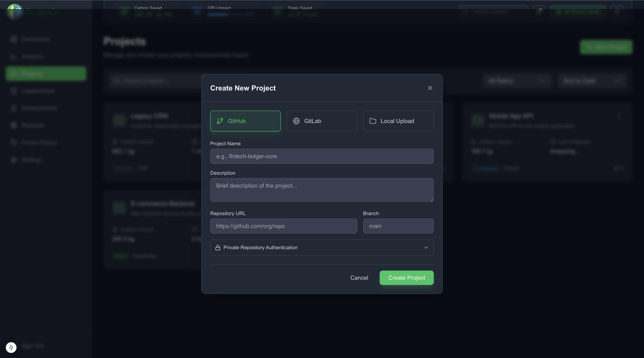The image size is (644, 358).
Task: Click the Branch input field
Action: 398,226
